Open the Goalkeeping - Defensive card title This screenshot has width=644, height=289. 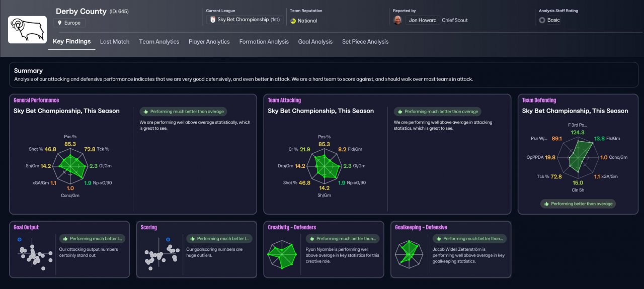pyautogui.click(x=421, y=227)
